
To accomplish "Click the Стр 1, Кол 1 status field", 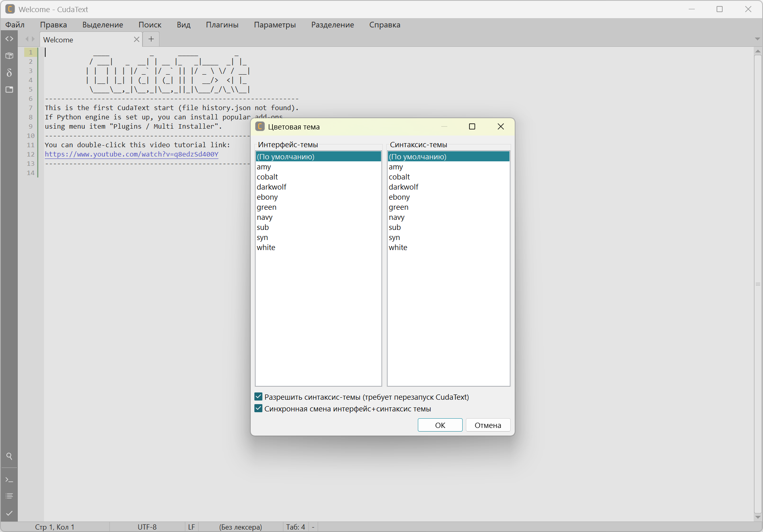I will 55,527.
